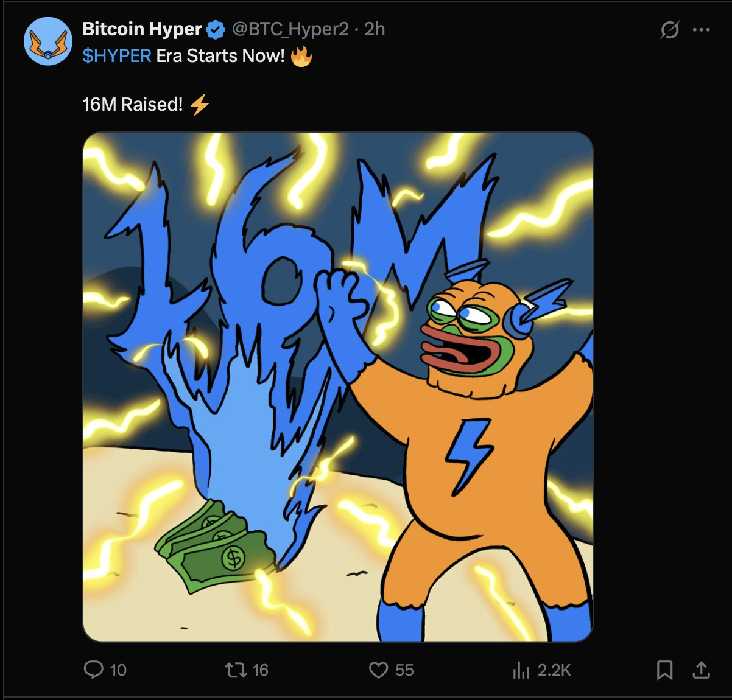The height and width of the screenshot is (700, 732).
Task: Open the $HYPER cashtag link
Action: click(117, 56)
